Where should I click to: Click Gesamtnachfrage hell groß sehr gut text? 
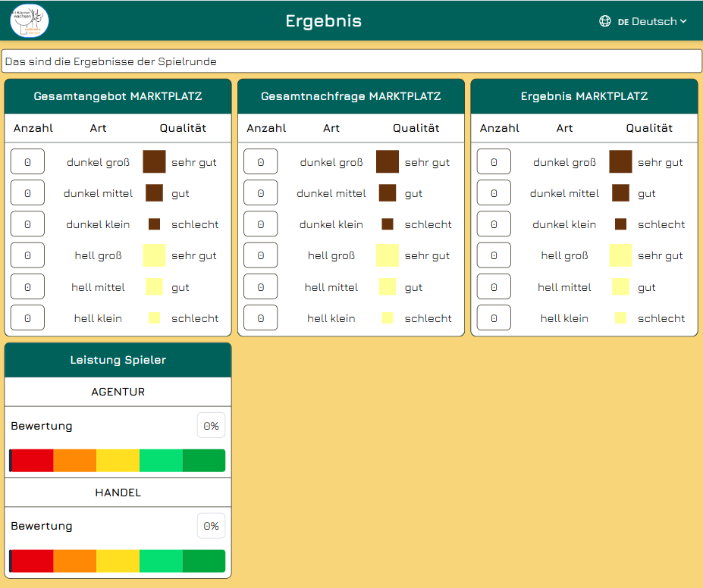pyautogui.click(x=427, y=255)
